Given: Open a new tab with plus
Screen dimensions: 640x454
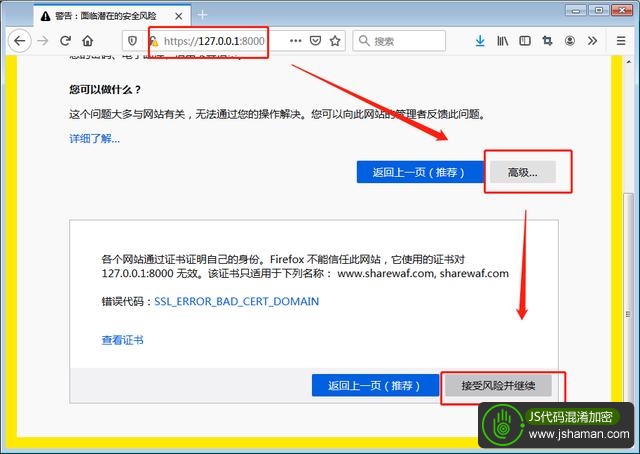Looking at the screenshot, I should 202,16.
